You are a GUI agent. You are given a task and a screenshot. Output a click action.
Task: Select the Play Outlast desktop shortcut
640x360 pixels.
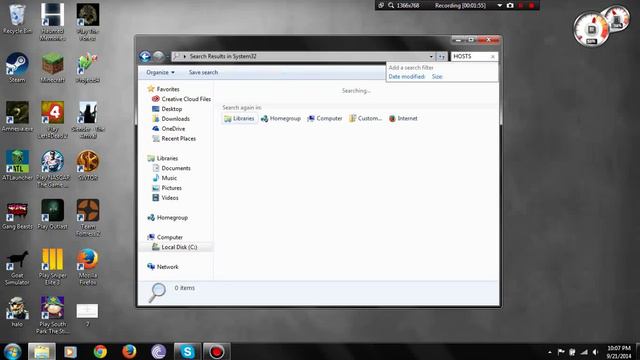click(52, 215)
